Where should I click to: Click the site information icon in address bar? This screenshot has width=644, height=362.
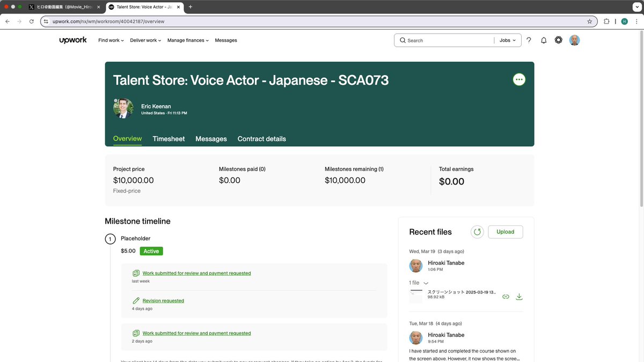[x=46, y=21]
